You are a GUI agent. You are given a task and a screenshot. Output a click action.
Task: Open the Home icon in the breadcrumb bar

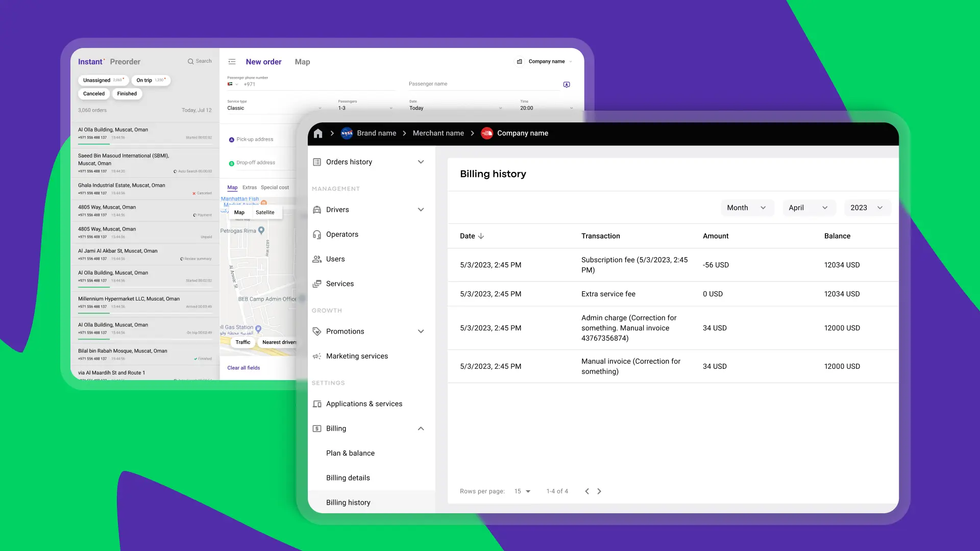[318, 133]
